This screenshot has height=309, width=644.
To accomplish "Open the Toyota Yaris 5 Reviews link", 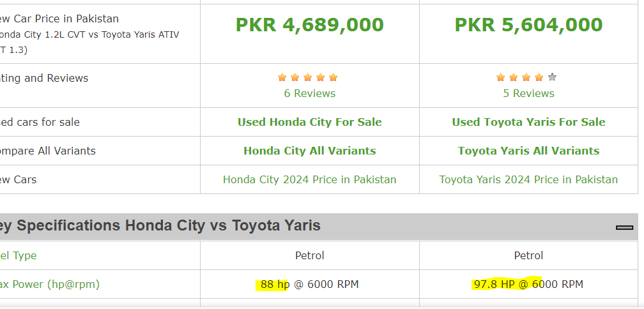I will [x=528, y=94].
